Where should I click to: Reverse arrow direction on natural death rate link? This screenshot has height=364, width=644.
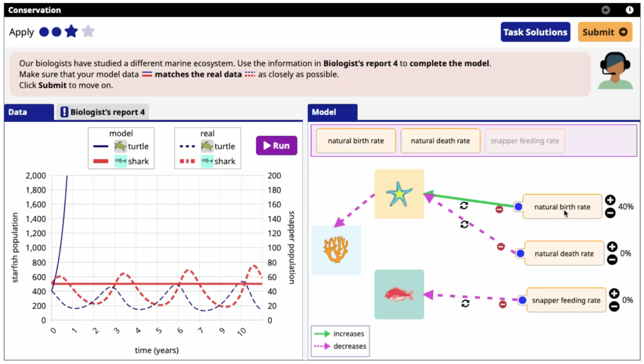click(464, 224)
